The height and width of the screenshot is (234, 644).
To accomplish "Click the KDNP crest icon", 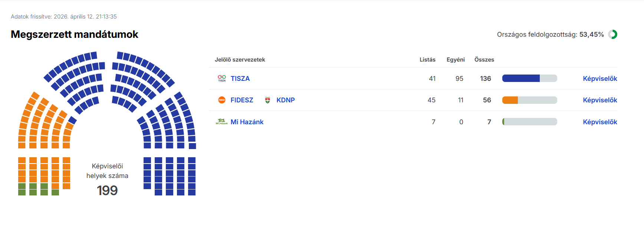I will pyautogui.click(x=267, y=100).
